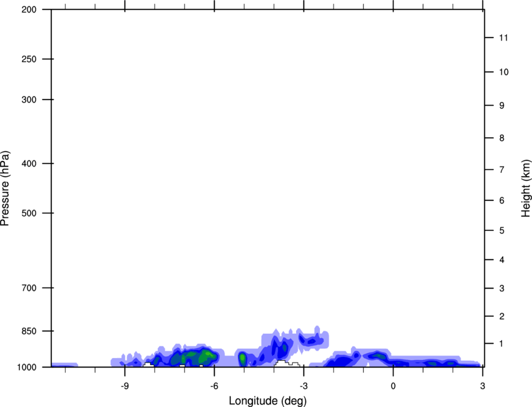This screenshot has width=532, height=407.
Task: Select the 200 pressure tick label
Action: 29,9
